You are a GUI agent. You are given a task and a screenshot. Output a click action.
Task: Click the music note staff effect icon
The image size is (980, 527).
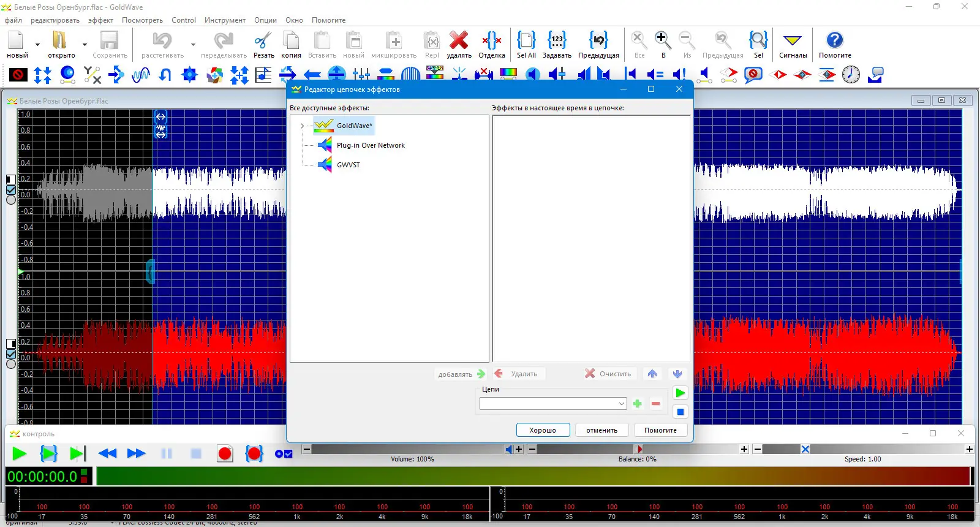[263, 75]
